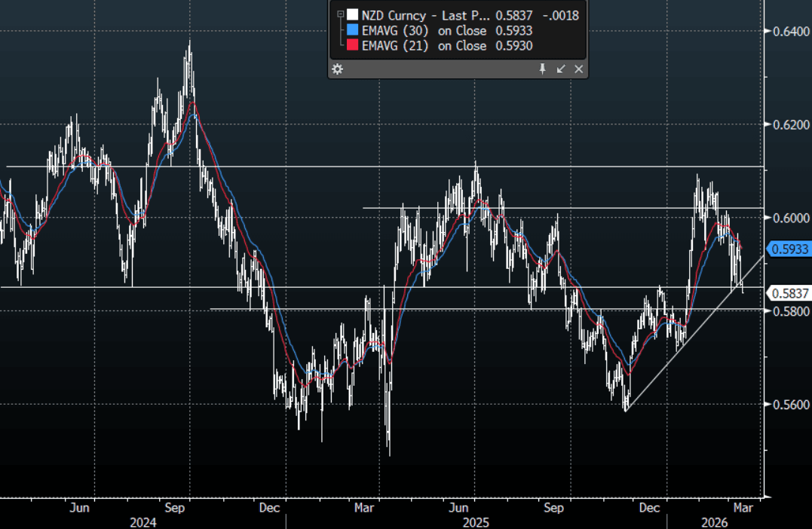Click the 0.6400 y-axis label
Screen dimensions: 812x529
pyautogui.click(x=787, y=31)
